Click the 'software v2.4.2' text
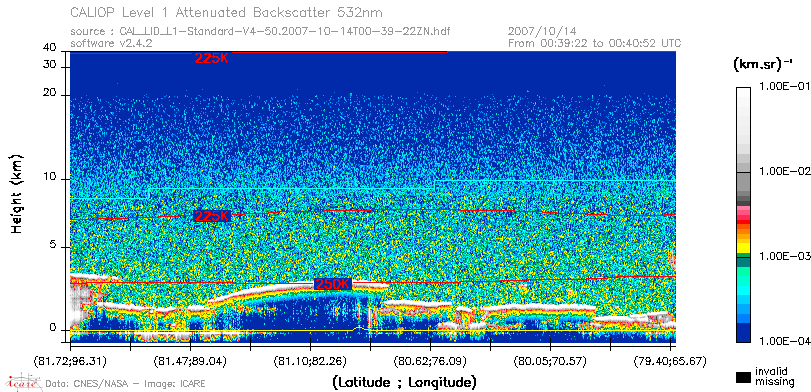This screenshot has width=811, height=392. [111, 43]
